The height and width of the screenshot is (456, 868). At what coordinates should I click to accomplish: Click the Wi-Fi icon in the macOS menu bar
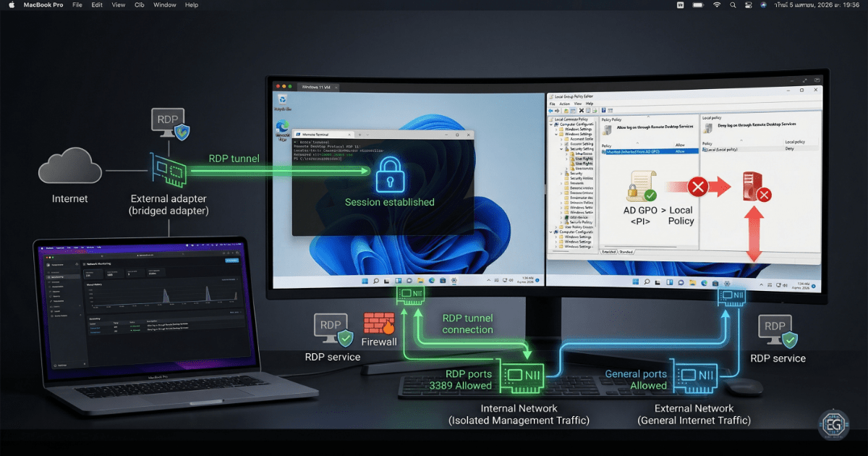[717, 5]
